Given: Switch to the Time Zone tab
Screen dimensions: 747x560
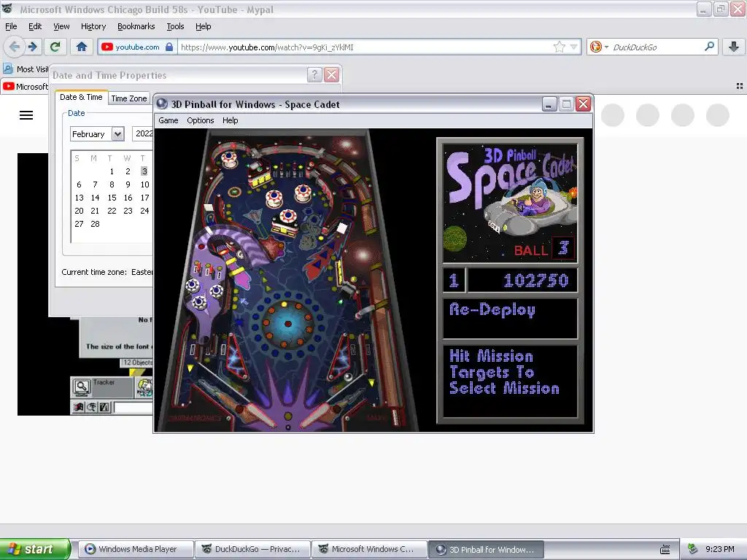Looking at the screenshot, I should [128, 98].
